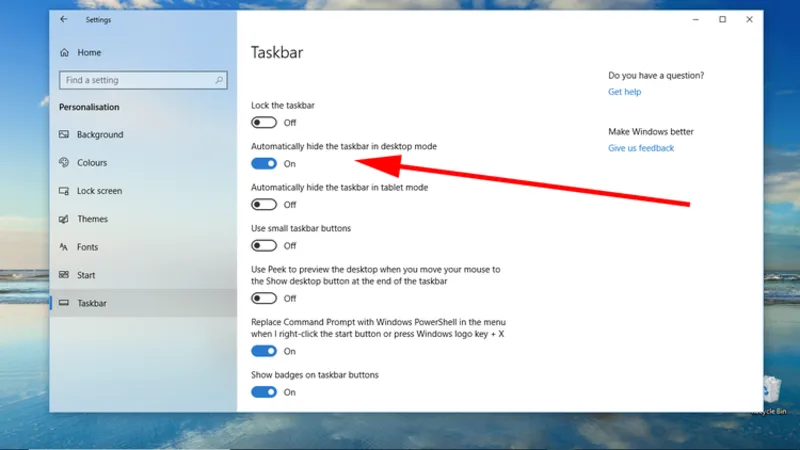Minimize the Settings window
Screen dimensions: 800x450
pos(695,19)
